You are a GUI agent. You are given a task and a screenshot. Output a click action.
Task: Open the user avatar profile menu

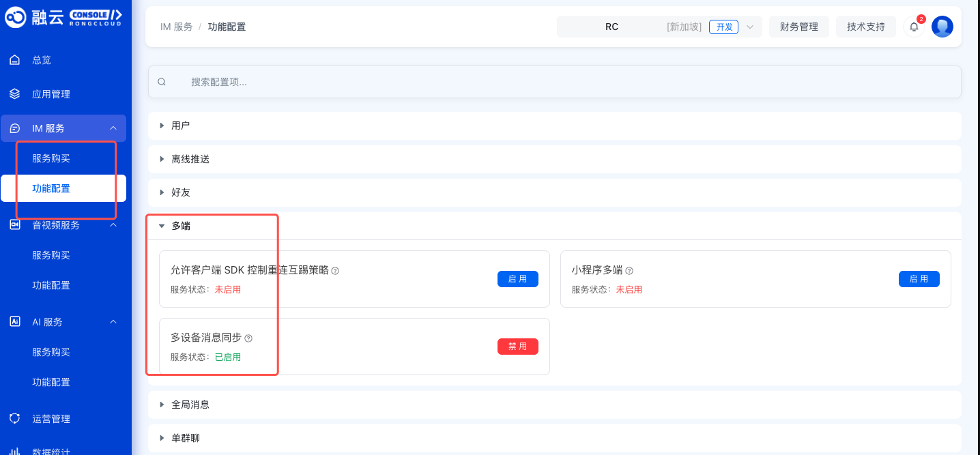(x=942, y=27)
